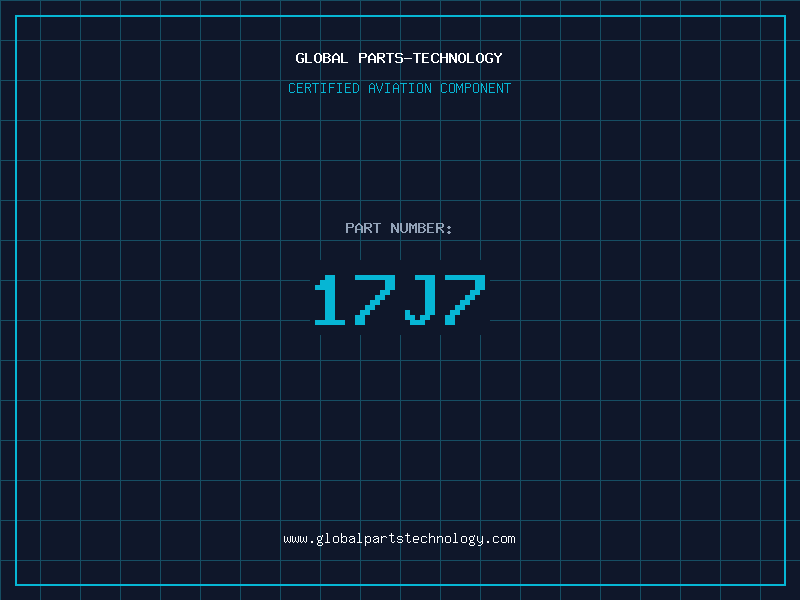This screenshot has width=800, height=600.
Task: Click the PART NUMBER: label
Action: coord(399,228)
